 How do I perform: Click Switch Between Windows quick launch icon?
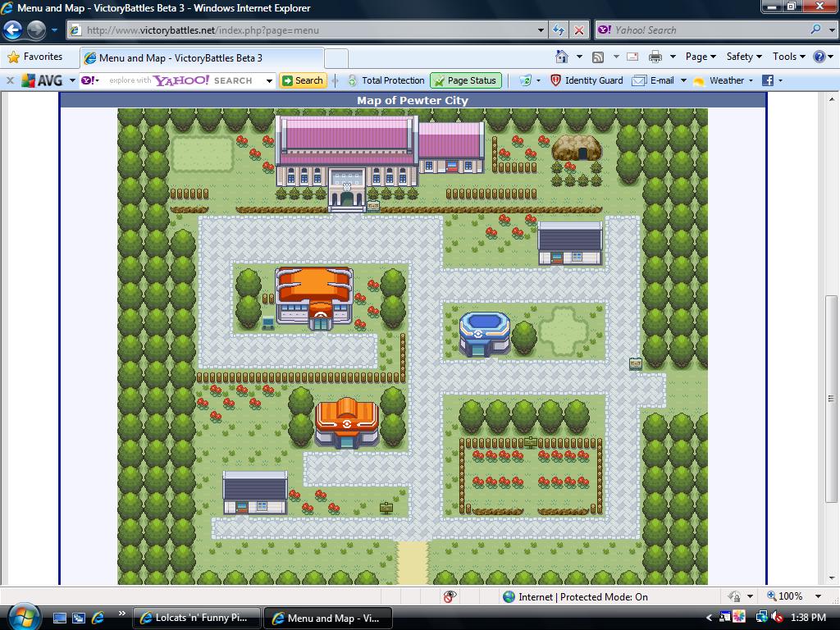tap(79, 618)
